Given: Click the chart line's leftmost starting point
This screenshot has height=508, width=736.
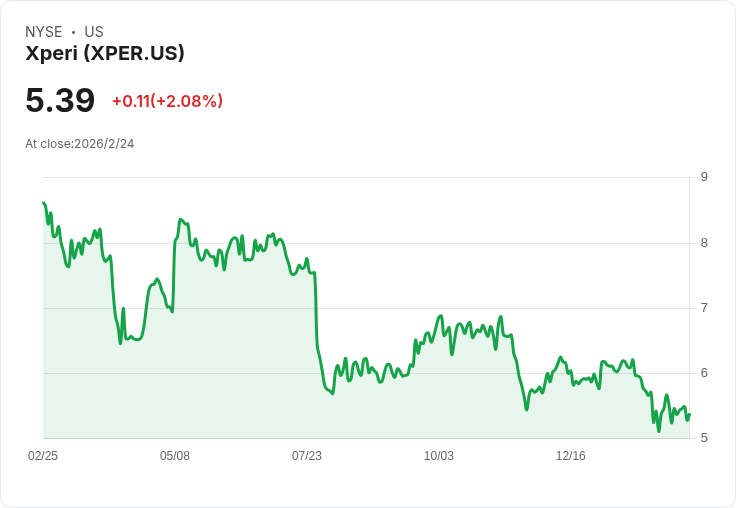Looking at the screenshot, I should tap(44, 203).
